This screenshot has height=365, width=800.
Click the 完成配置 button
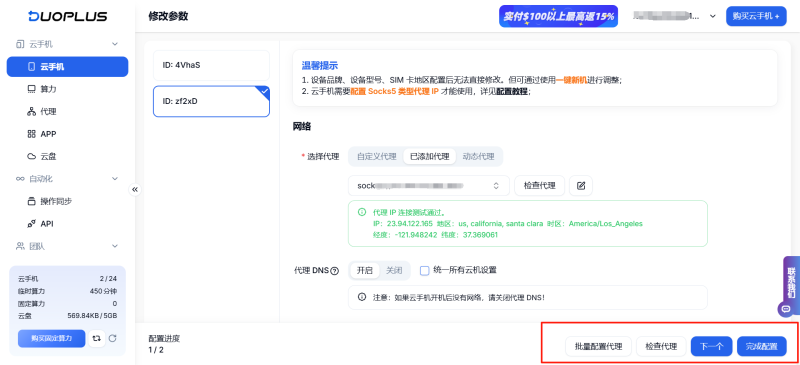[761, 347]
